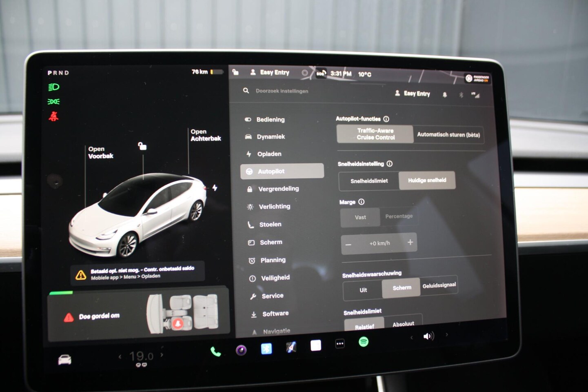Increase speed offset with plus button
The image size is (588, 392).
(410, 242)
